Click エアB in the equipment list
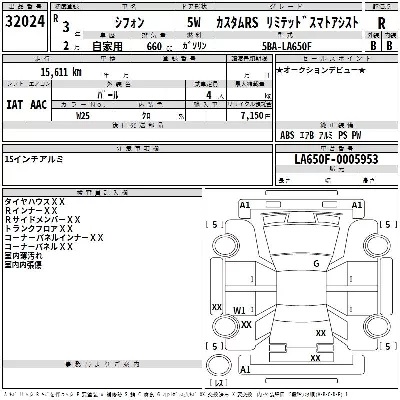 pos(307,135)
